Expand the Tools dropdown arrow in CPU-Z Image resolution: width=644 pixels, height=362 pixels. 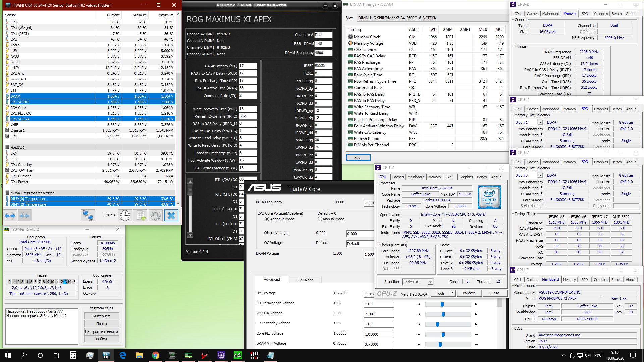click(452, 293)
